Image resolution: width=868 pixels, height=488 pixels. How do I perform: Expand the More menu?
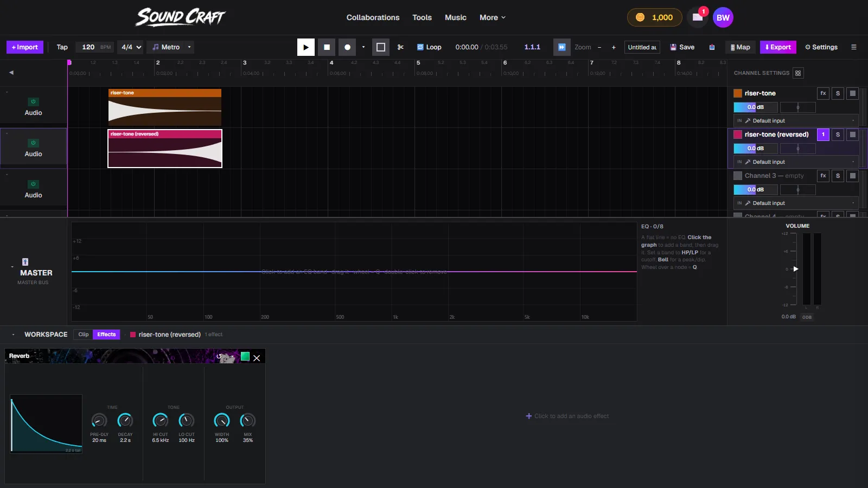click(493, 17)
